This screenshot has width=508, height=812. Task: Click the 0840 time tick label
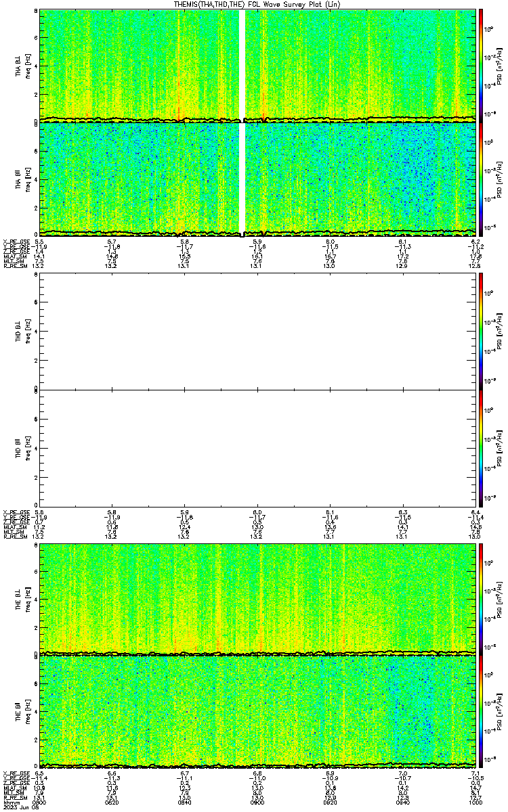click(184, 802)
